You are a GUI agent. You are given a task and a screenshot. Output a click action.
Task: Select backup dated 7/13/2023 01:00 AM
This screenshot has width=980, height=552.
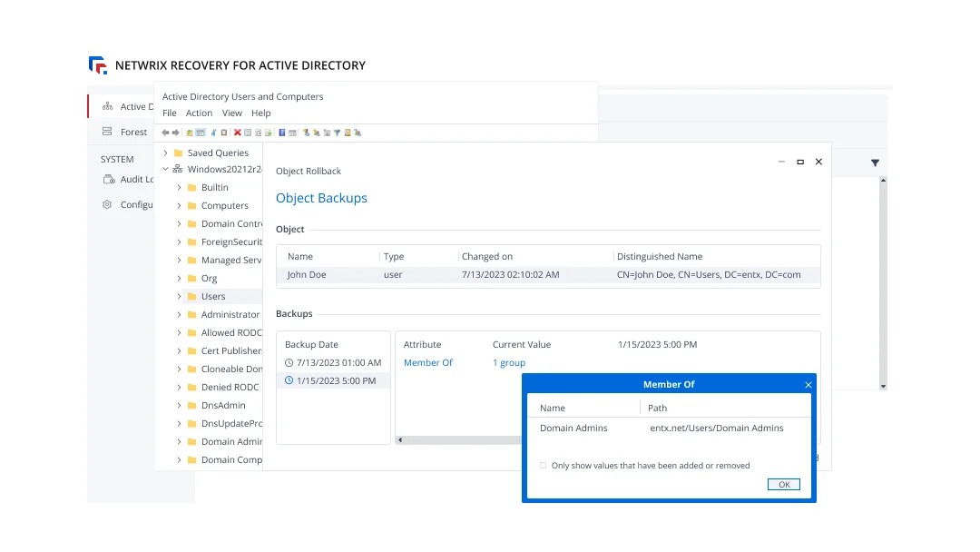coord(333,362)
